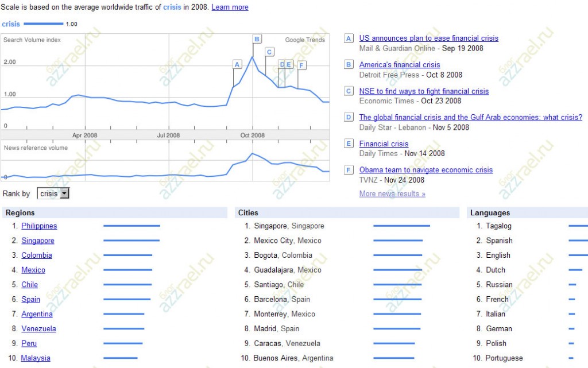The width and height of the screenshot is (588, 368).
Task: Open NSE to find ways article link
Action: click(x=424, y=91)
